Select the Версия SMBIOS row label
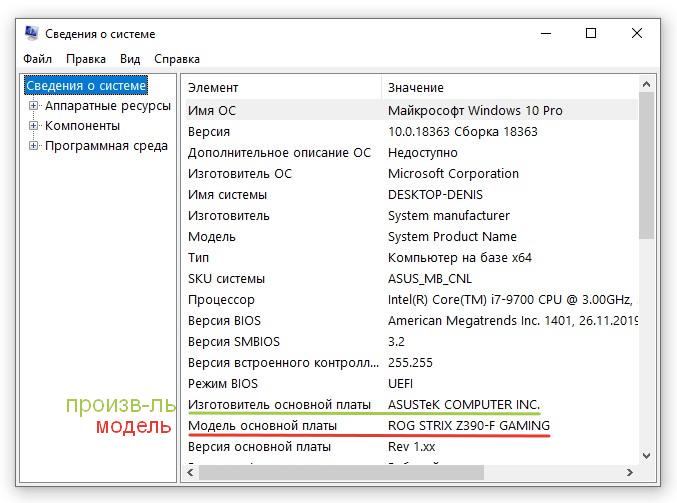This screenshot has height=503, width=677. [234, 342]
